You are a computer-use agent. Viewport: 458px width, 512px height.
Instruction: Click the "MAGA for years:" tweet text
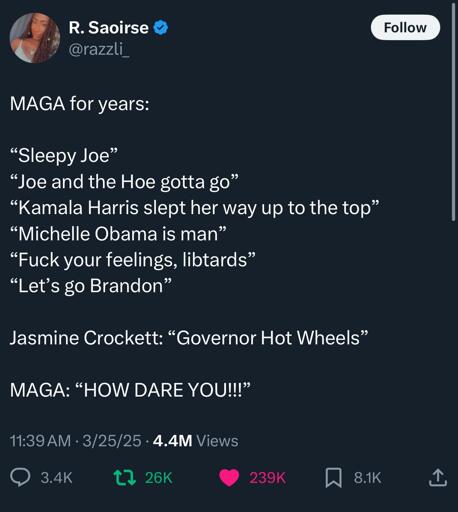pyautogui.click(x=79, y=104)
